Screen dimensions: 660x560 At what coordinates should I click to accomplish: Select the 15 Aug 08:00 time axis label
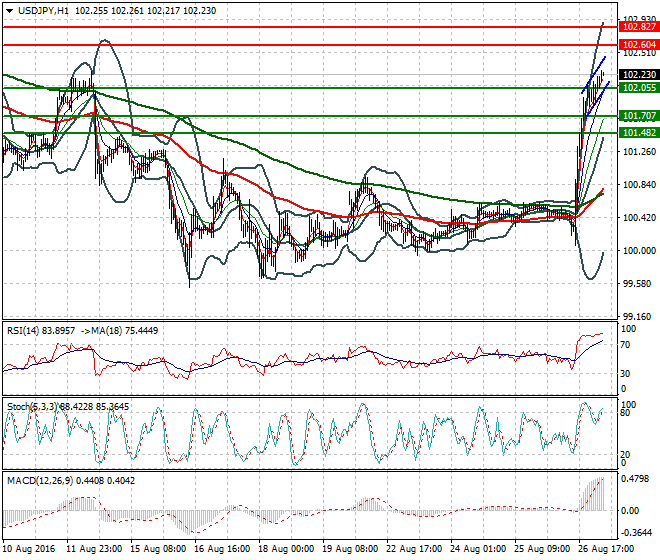[x=158, y=549]
